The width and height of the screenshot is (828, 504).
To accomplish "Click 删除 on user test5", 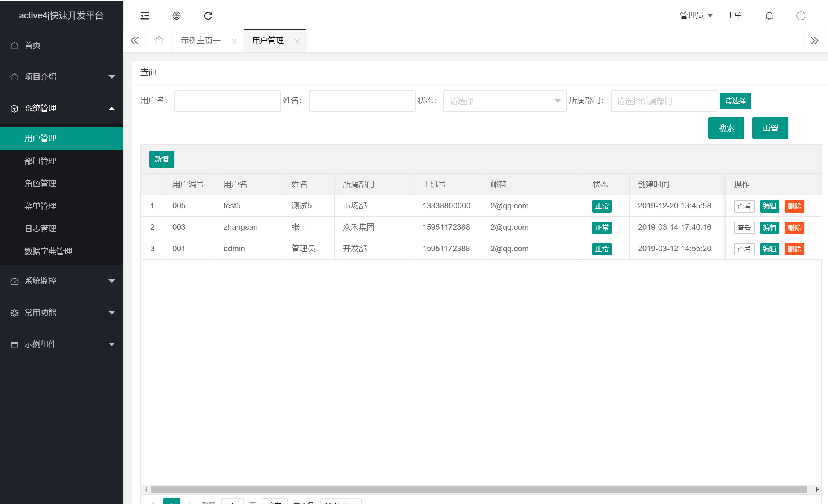I will (794, 206).
